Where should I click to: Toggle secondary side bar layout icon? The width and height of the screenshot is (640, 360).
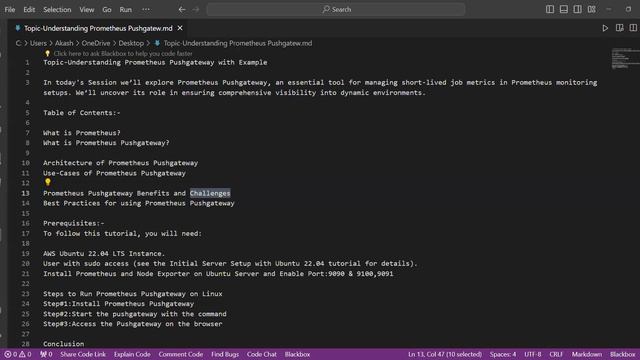(x=578, y=9)
